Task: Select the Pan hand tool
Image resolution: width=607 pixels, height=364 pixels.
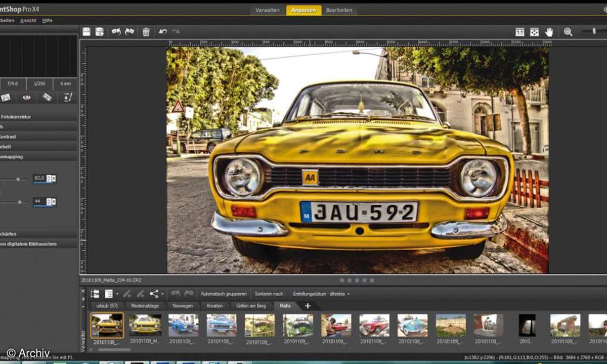Action: point(549,32)
